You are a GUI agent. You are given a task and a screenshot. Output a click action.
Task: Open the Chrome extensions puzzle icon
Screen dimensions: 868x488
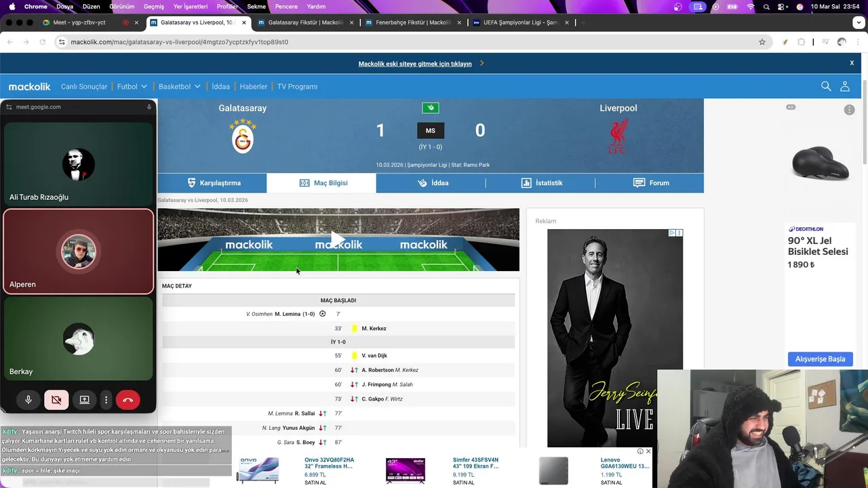coord(802,42)
